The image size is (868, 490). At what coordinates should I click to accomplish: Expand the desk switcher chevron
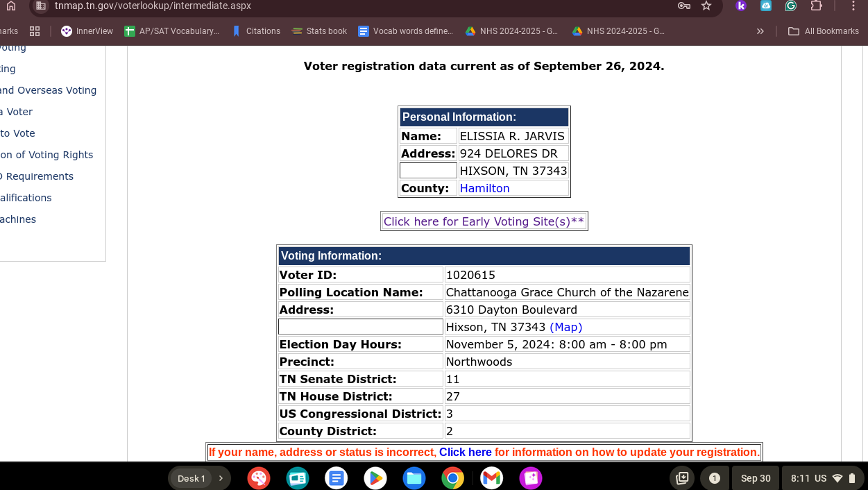pos(221,478)
